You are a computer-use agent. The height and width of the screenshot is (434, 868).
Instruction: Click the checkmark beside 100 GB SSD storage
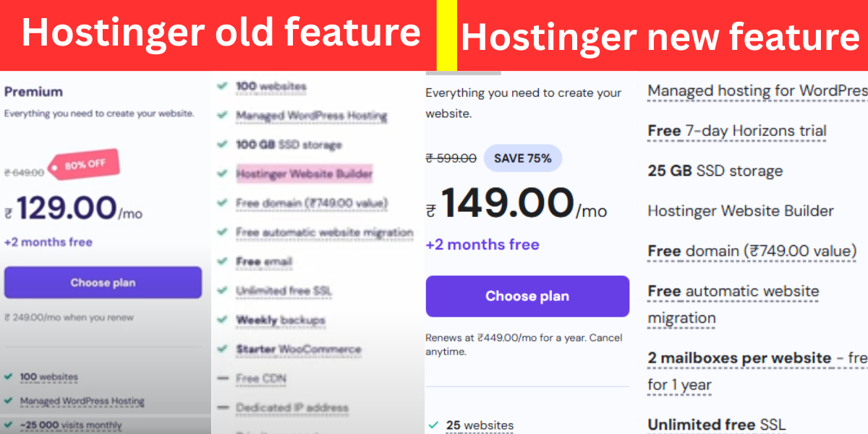pos(222,145)
